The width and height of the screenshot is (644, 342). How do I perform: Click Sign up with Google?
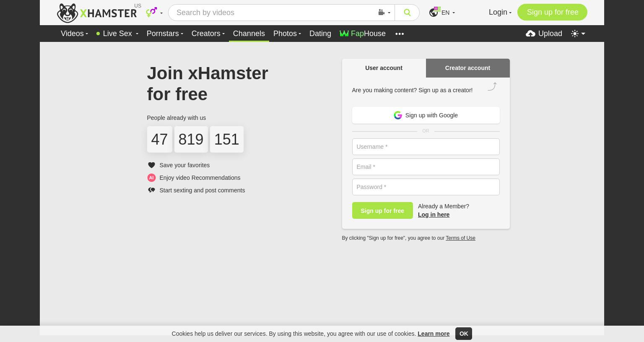[426, 115]
